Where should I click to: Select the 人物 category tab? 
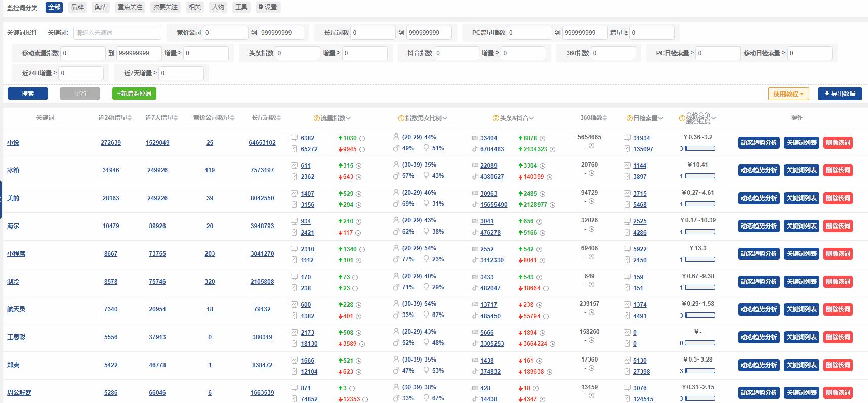[218, 7]
